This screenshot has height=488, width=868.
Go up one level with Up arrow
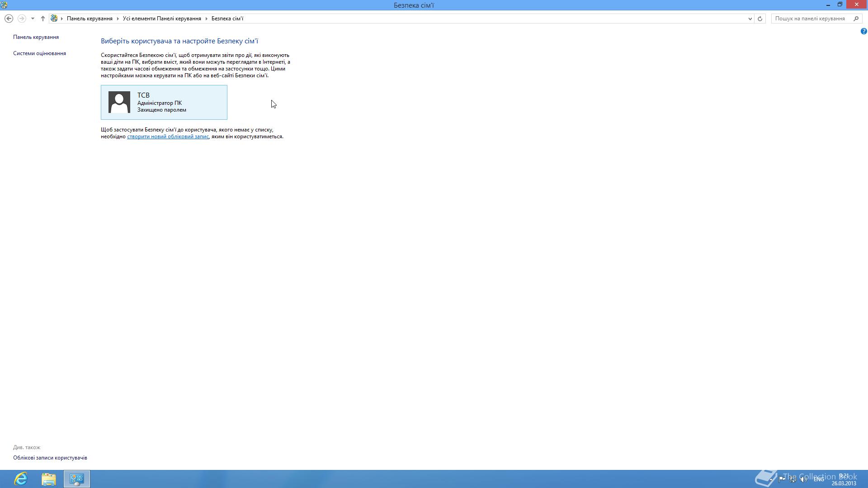pos(43,19)
